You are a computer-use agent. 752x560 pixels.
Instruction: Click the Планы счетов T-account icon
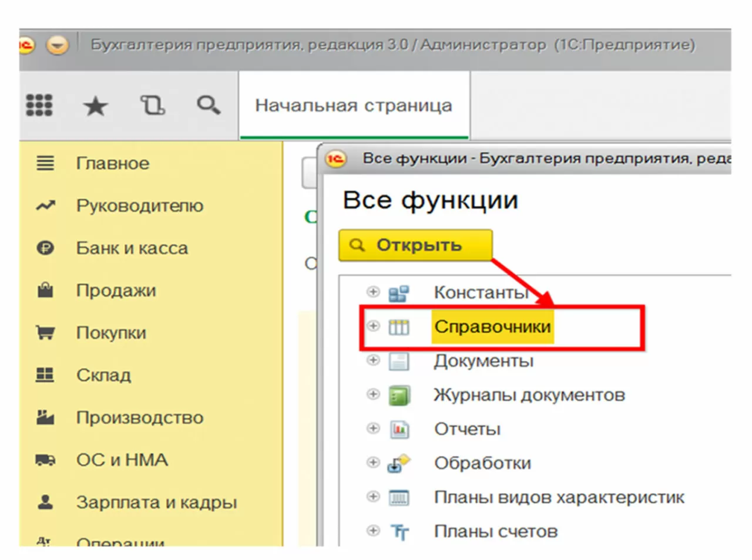[399, 532]
